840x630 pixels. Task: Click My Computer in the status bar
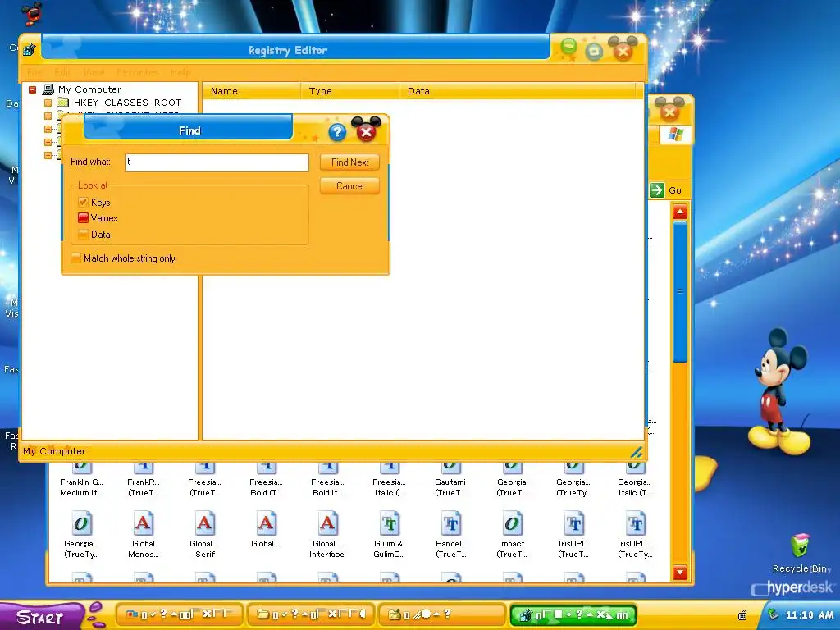click(x=54, y=451)
